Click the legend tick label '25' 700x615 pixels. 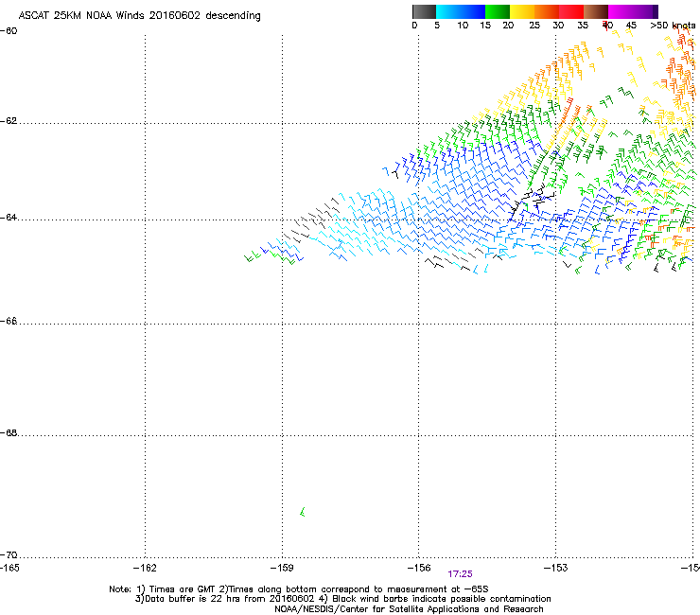point(534,26)
